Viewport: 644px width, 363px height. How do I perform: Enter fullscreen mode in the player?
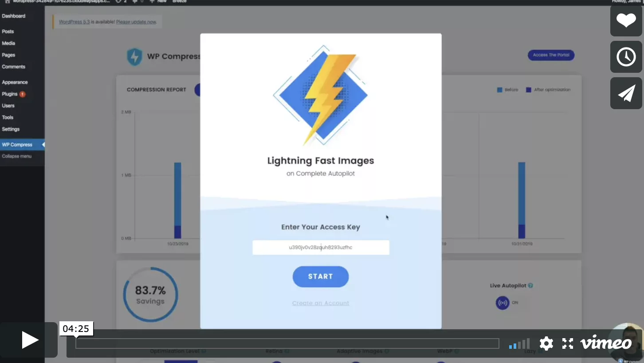tap(568, 343)
